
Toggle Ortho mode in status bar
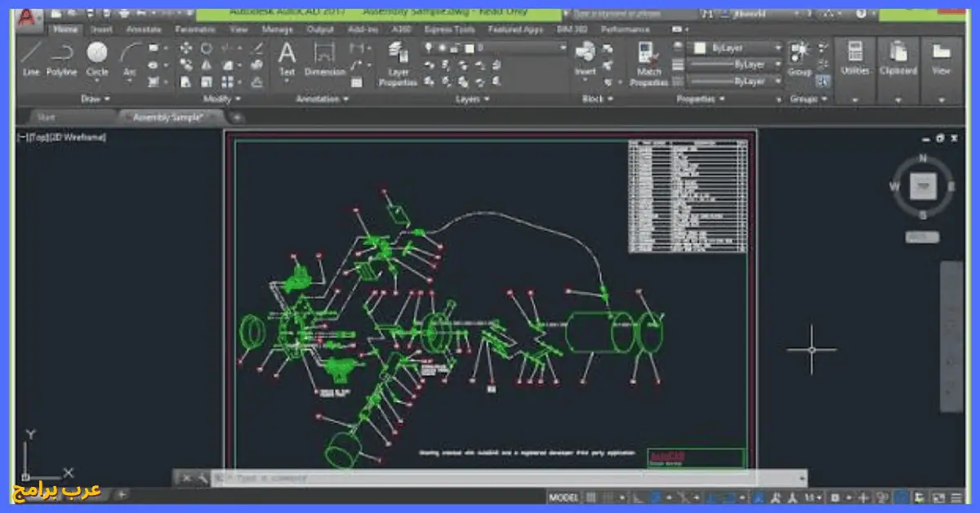(x=639, y=497)
